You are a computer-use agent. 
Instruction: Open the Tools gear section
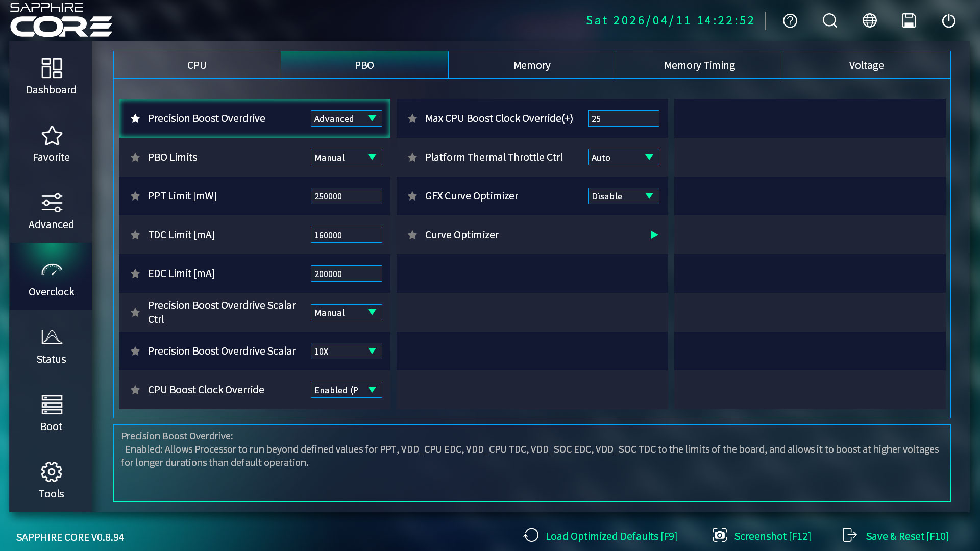pos(51,480)
